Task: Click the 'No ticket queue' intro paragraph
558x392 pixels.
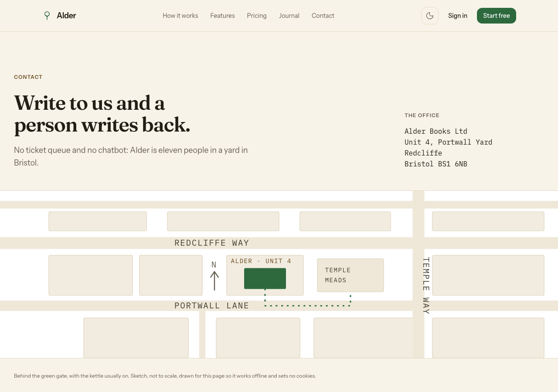Action: tap(131, 156)
